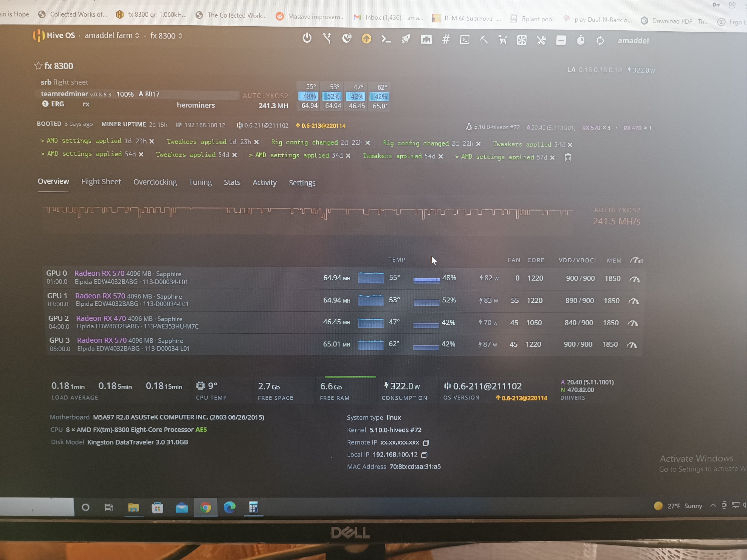Click the square minus icon in the toolbar

pos(561,41)
